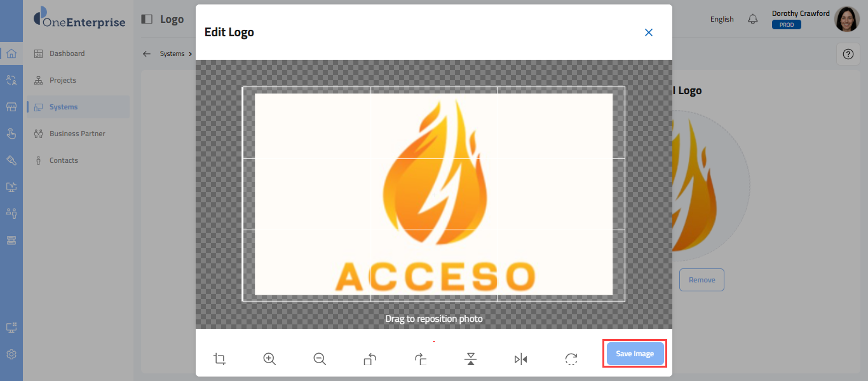Click the Remove logo button
This screenshot has height=381, width=868.
(x=702, y=280)
